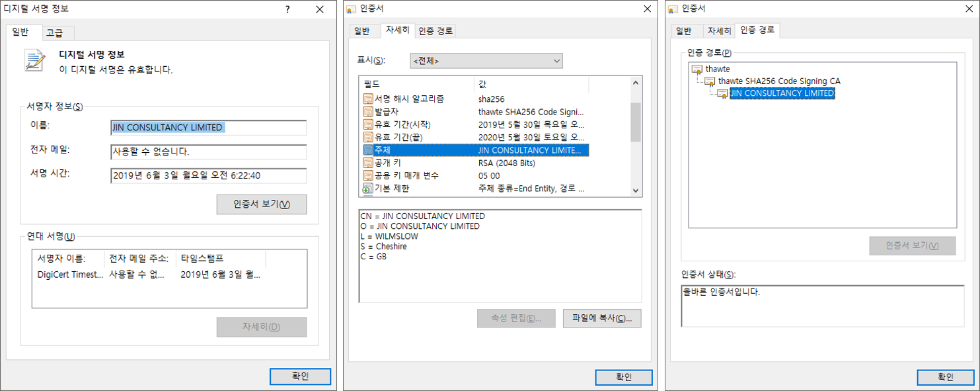
Task: Click help question mark in signature dialog
Action: click(x=287, y=9)
